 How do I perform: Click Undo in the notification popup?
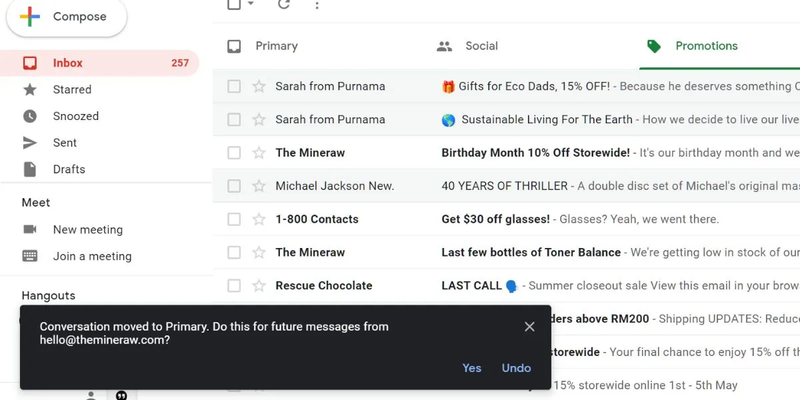tap(516, 368)
